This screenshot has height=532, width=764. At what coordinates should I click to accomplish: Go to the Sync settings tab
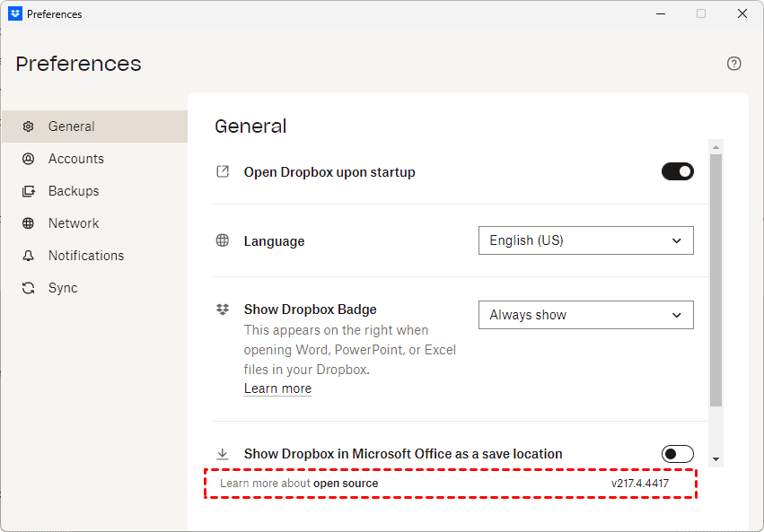point(63,288)
